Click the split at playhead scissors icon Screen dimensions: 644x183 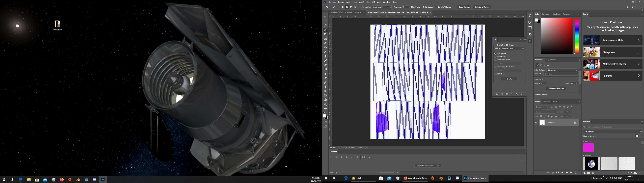pyautogui.click(x=363, y=157)
